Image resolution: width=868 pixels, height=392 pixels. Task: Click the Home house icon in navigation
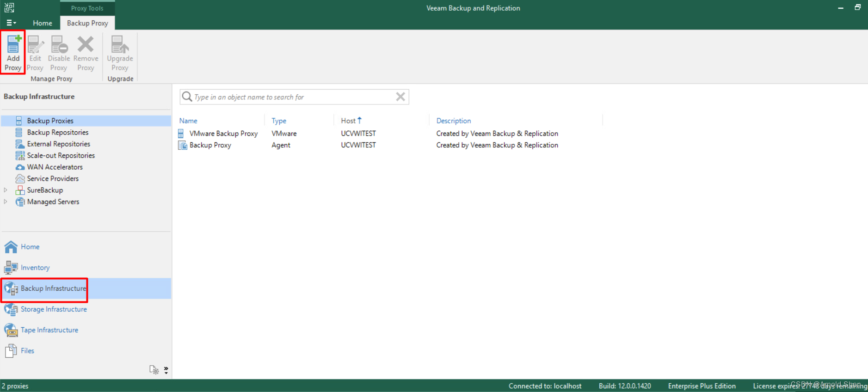11,247
